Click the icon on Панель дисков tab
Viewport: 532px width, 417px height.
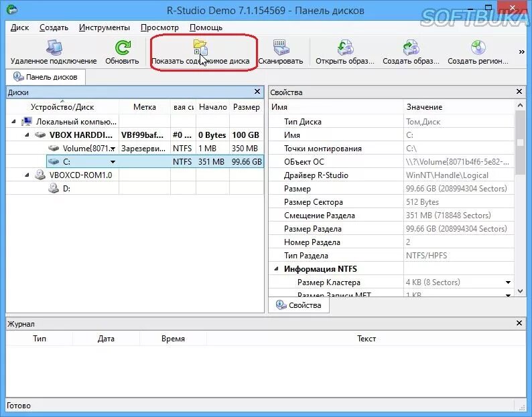[x=18, y=76]
